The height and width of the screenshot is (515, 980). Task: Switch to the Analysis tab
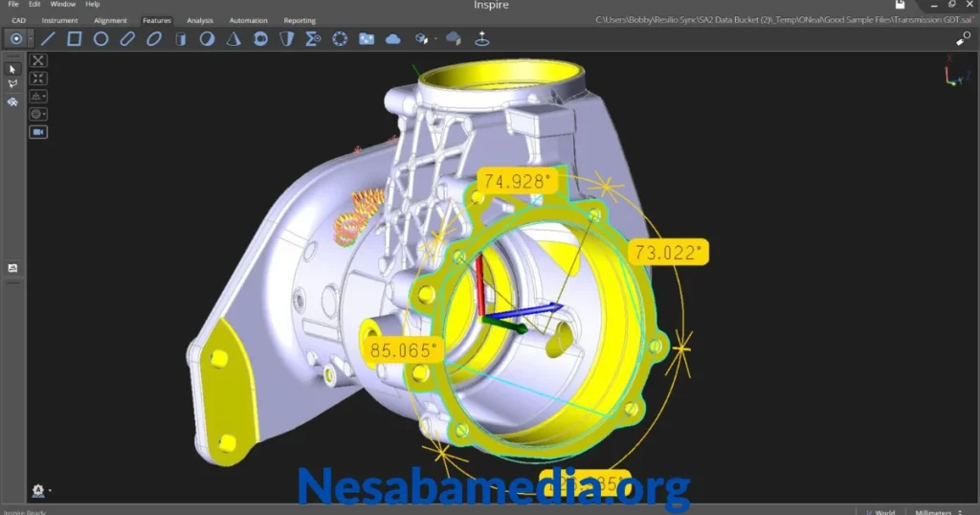tap(200, 20)
